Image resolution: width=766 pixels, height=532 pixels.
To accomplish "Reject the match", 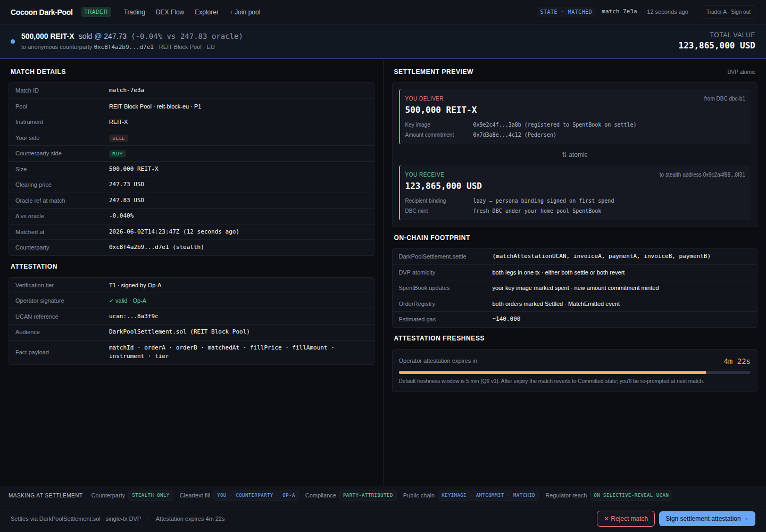I will click(x=626, y=519).
